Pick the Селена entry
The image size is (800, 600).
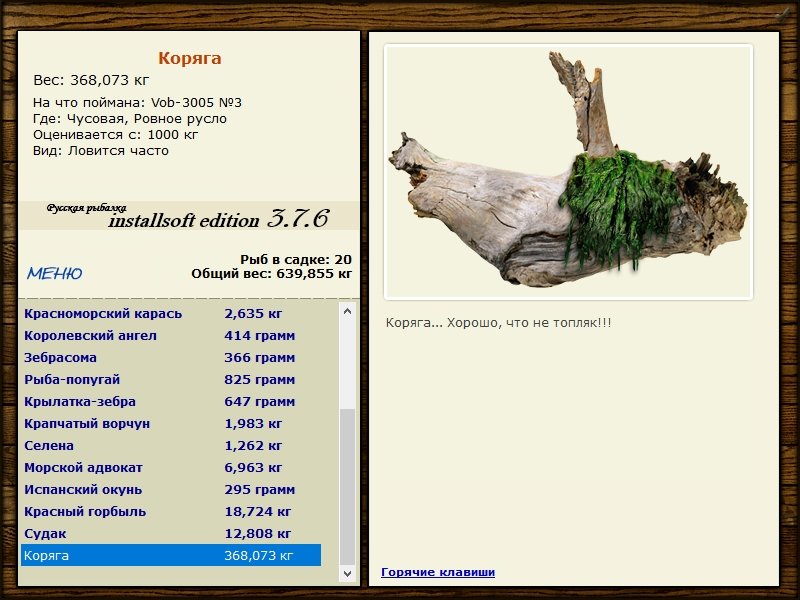[x=171, y=445]
